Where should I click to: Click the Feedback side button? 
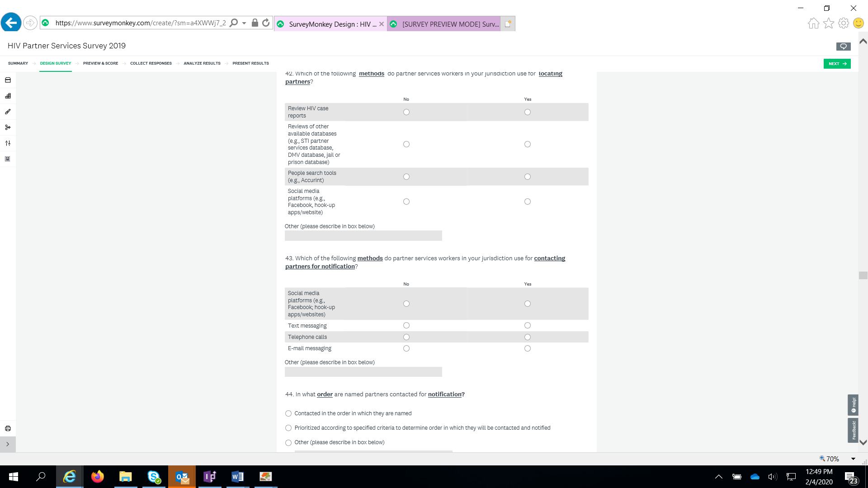853,430
